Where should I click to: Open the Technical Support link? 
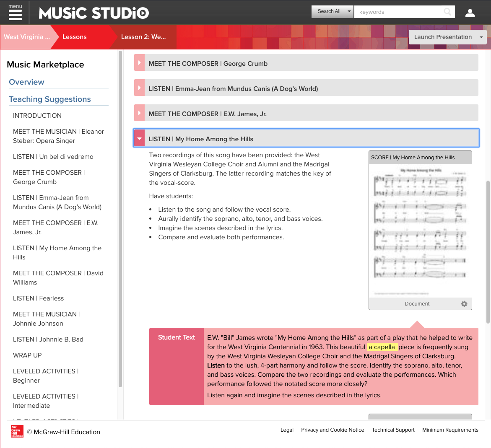[x=393, y=430]
